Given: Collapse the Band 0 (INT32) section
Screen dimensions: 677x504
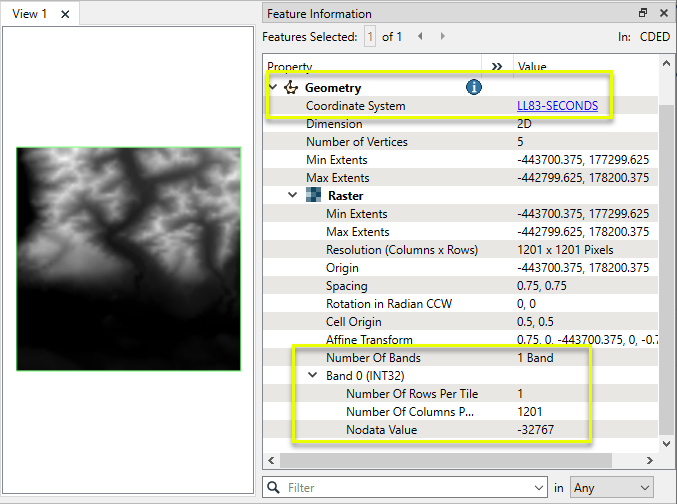Looking at the screenshot, I should [313, 376].
